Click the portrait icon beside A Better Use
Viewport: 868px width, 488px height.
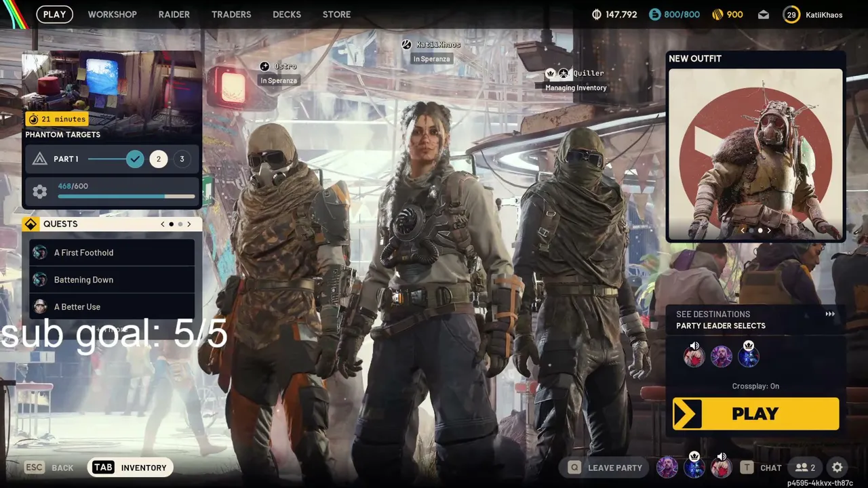40,307
